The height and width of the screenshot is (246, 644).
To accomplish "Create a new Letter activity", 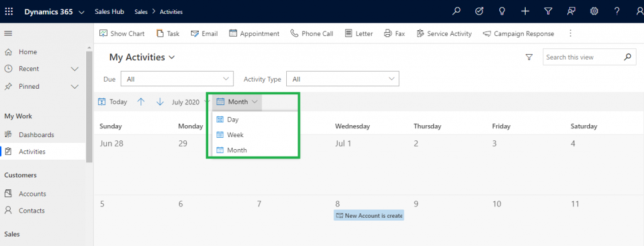I will [359, 34].
